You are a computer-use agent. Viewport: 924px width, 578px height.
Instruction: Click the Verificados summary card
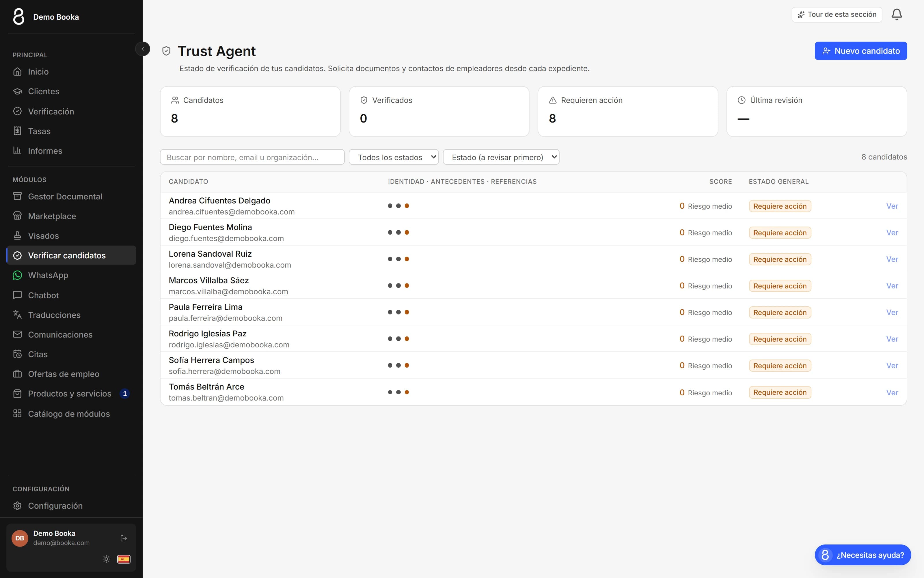pyautogui.click(x=439, y=111)
